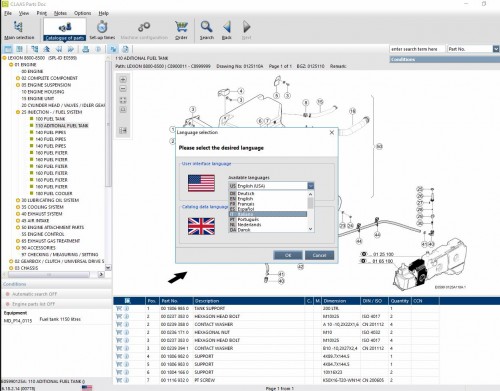Collapse 25 INJECTION / FUEL SYSTEM node

tap(18, 112)
